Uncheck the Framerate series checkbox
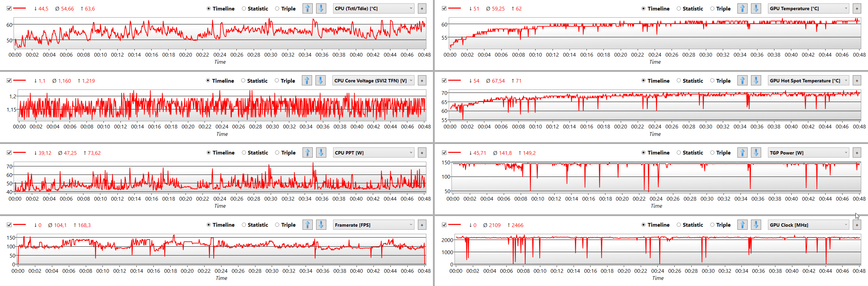This screenshot has width=868, height=286. [9, 225]
